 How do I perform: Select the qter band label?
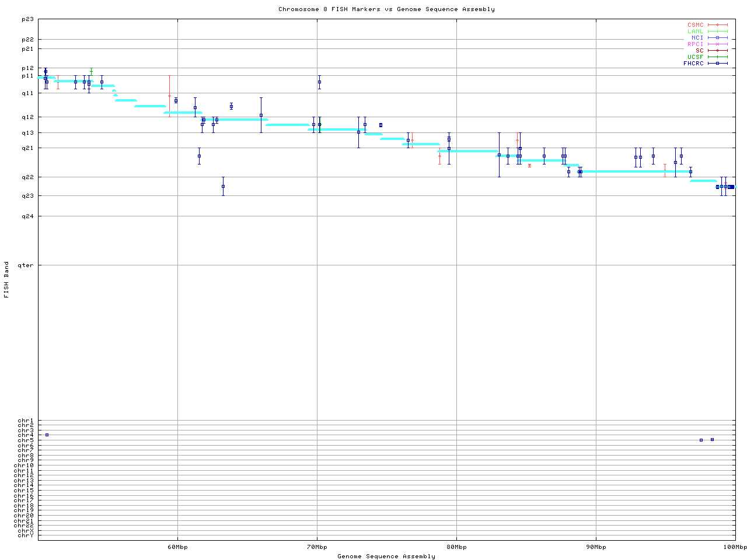click(x=26, y=265)
